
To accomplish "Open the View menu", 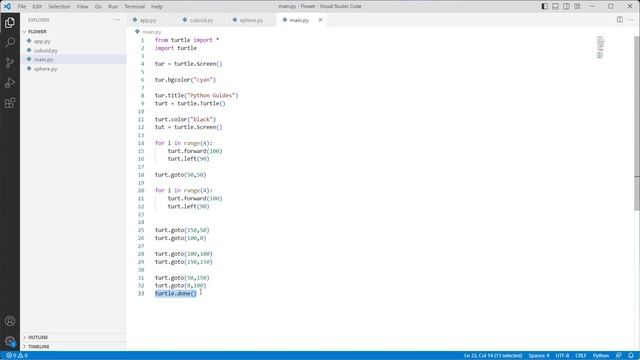I will [x=82, y=7].
